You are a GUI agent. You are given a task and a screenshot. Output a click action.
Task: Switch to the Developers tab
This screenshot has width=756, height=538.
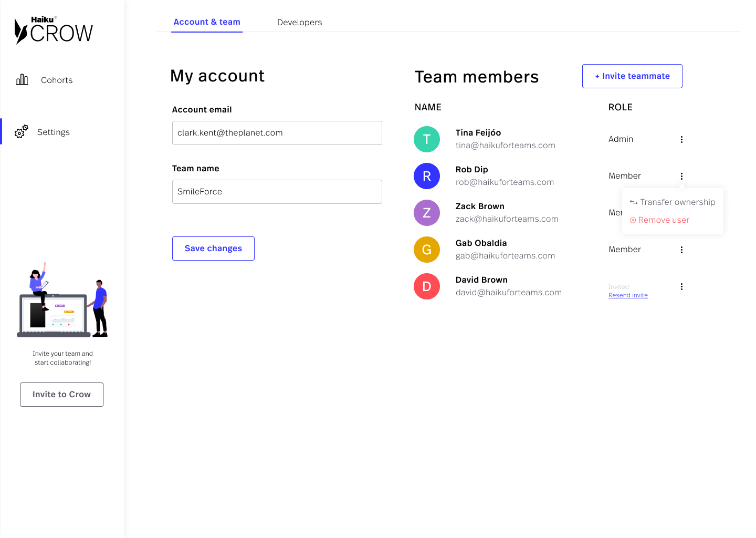click(x=299, y=22)
